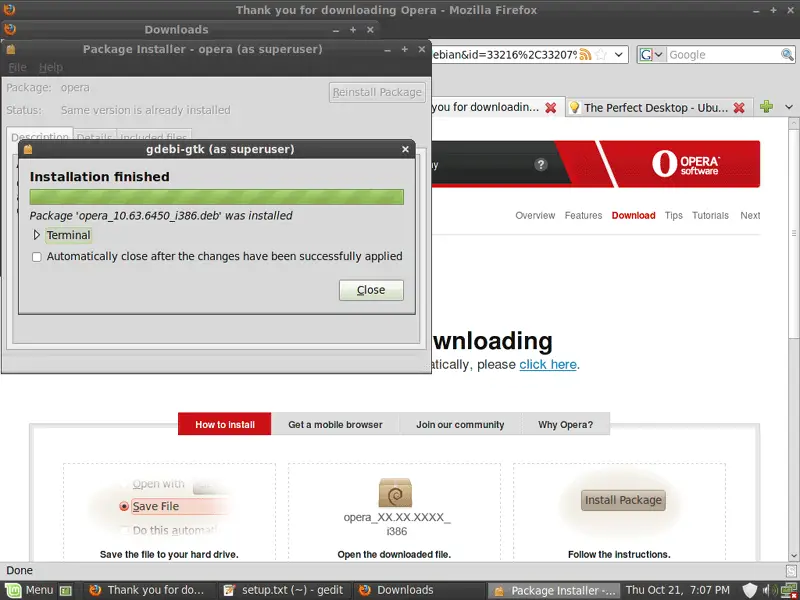Click the package icon in gdebi-gtk titlebar
800x600 pixels.
pos(28,149)
